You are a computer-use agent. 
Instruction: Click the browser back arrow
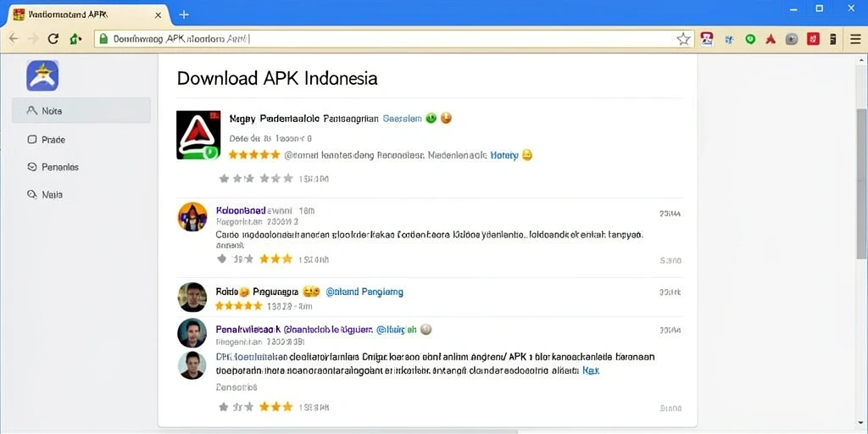[x=14, y=39]
